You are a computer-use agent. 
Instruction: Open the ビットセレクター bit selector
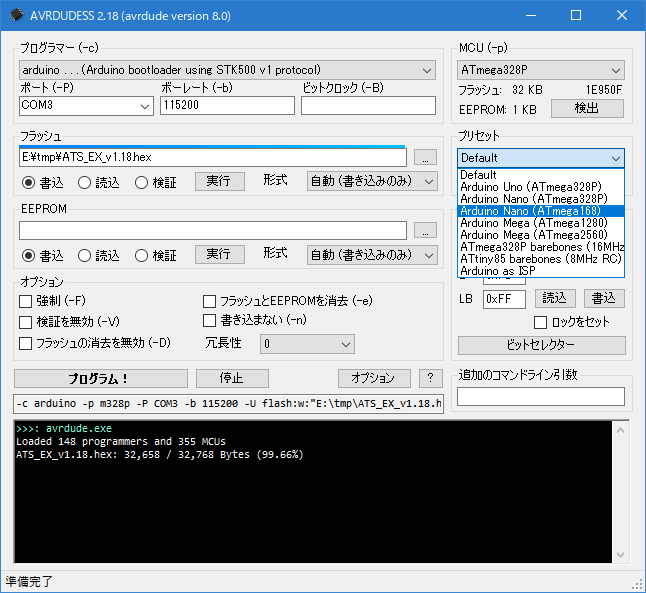(x=541, y=345)
